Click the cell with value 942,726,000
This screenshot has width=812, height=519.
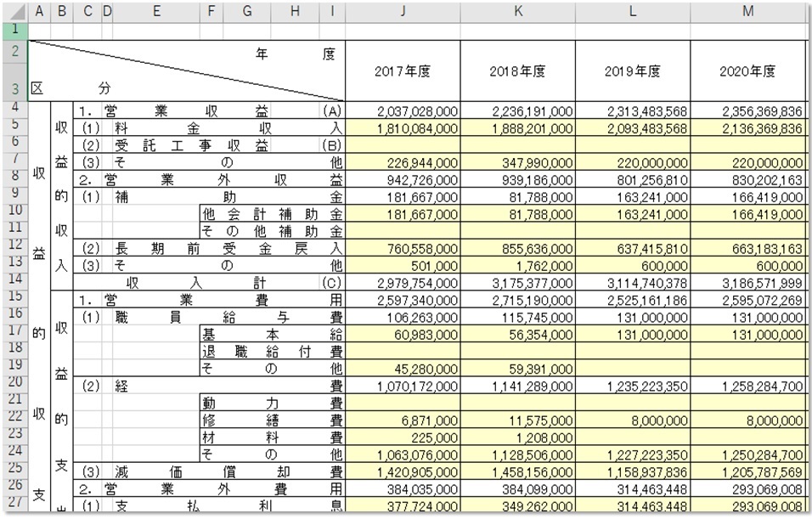[x=403, y=180]
